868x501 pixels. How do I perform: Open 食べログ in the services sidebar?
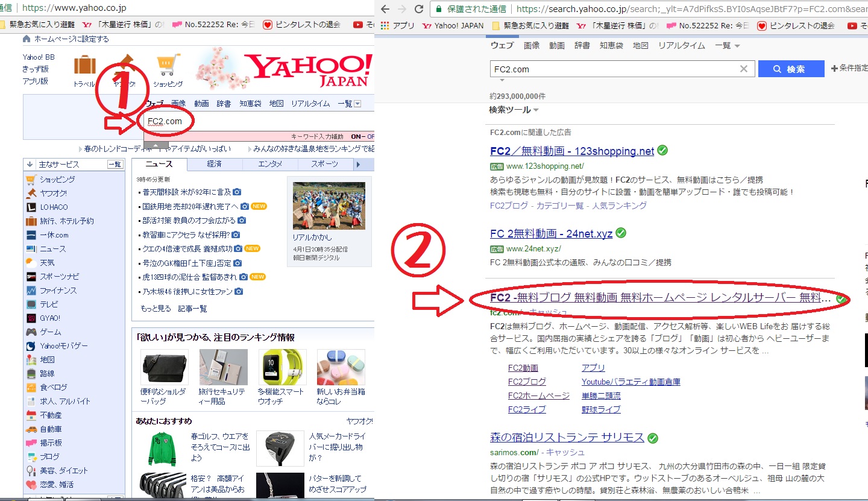coord(53,388)
